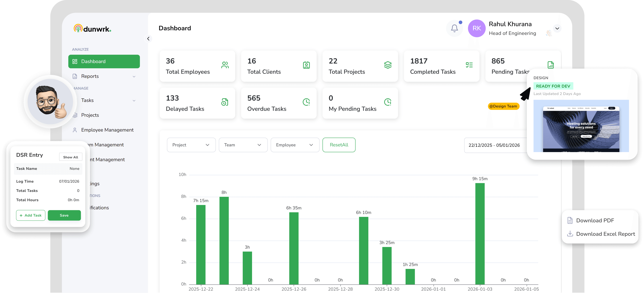Open the Team filter dropdown
Viewport: 644px width, 293px height.
tap(243, 145)
